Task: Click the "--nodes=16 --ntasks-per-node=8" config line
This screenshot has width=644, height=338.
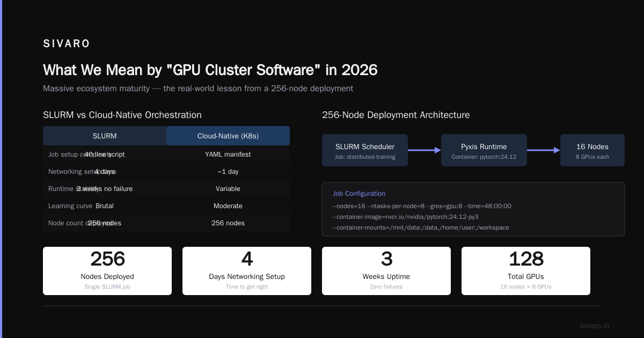Action: (x=422, y=206)
